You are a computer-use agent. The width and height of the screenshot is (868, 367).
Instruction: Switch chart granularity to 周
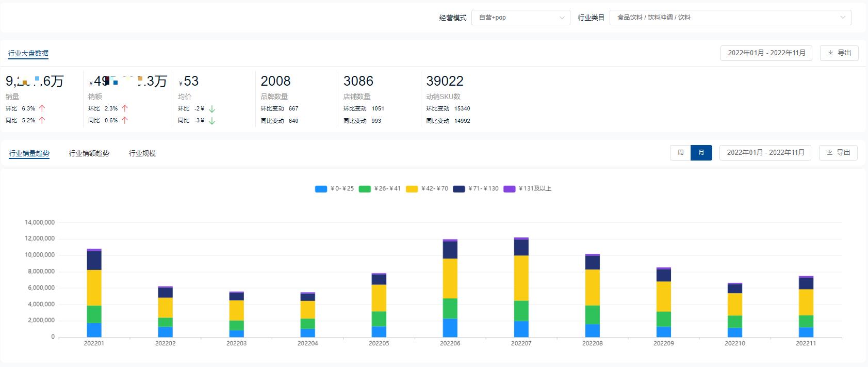click(680, 153)
